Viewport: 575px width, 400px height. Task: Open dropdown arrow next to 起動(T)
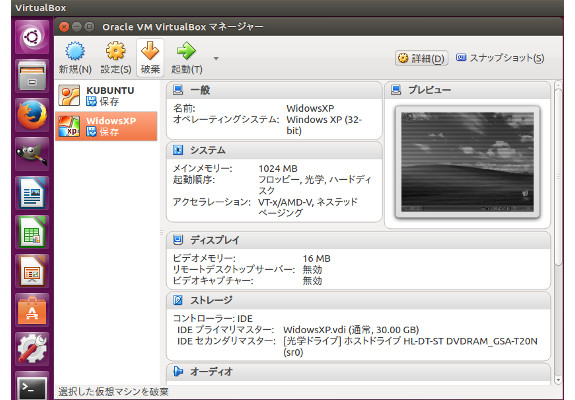pos(216,58)
